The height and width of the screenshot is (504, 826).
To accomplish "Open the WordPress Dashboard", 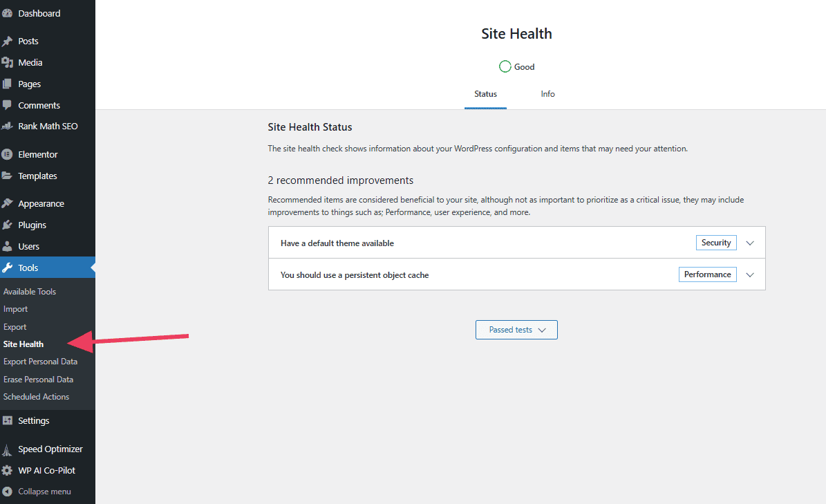I will click(32, 12).
